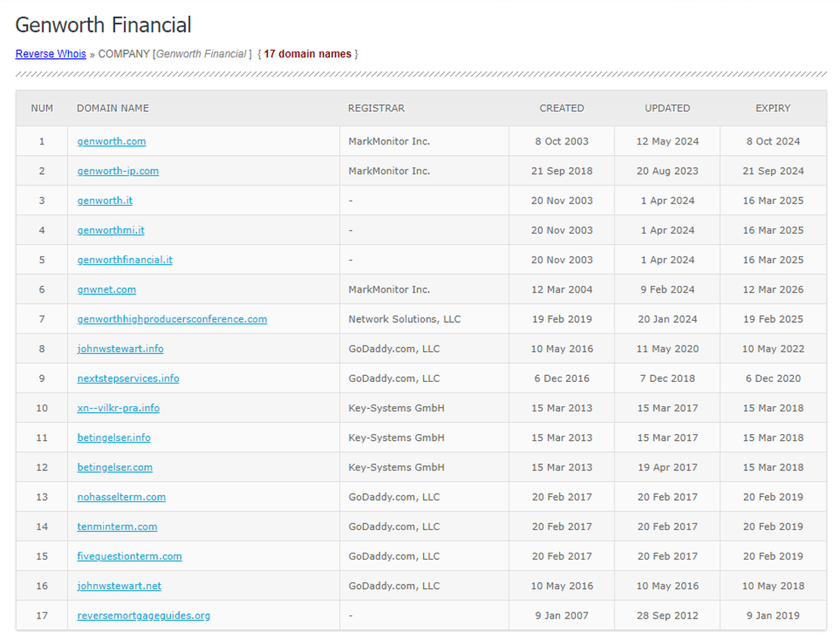Open the betingelser.info domain link
The width and height of the screenshot is (840, 639).
(114, 437)
